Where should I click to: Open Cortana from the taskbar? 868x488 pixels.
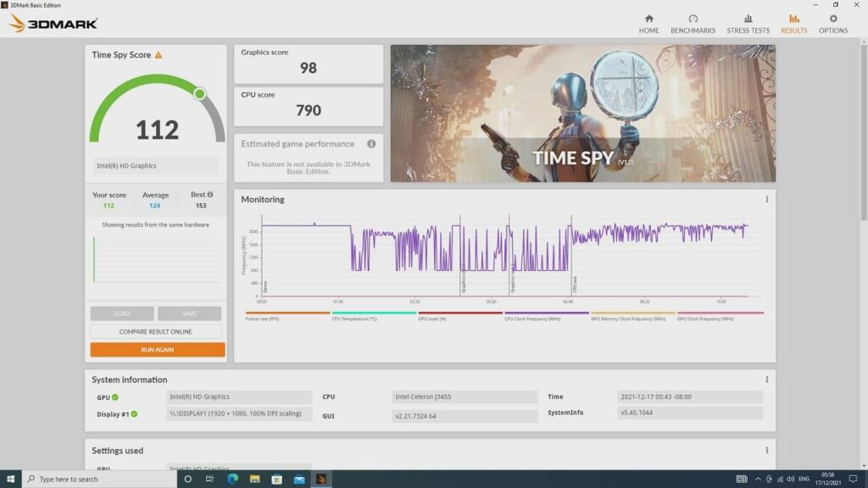click(x=187, y=479)
